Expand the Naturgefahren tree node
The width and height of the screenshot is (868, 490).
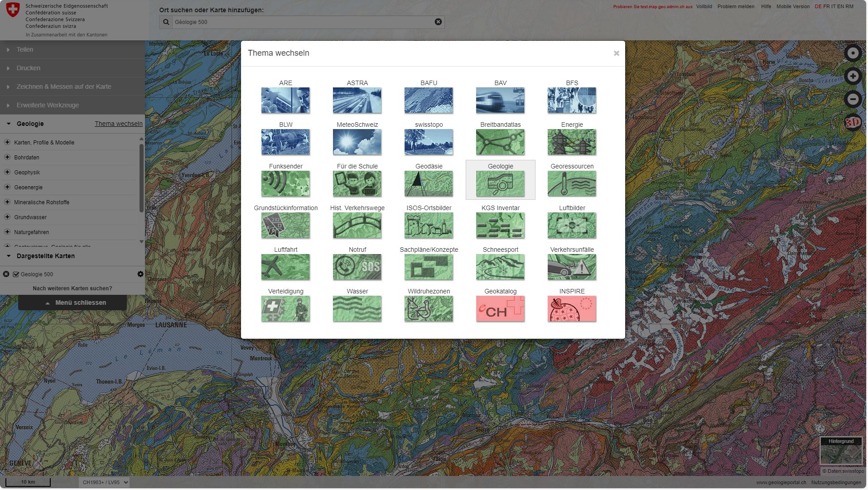[x=7, y=232]
